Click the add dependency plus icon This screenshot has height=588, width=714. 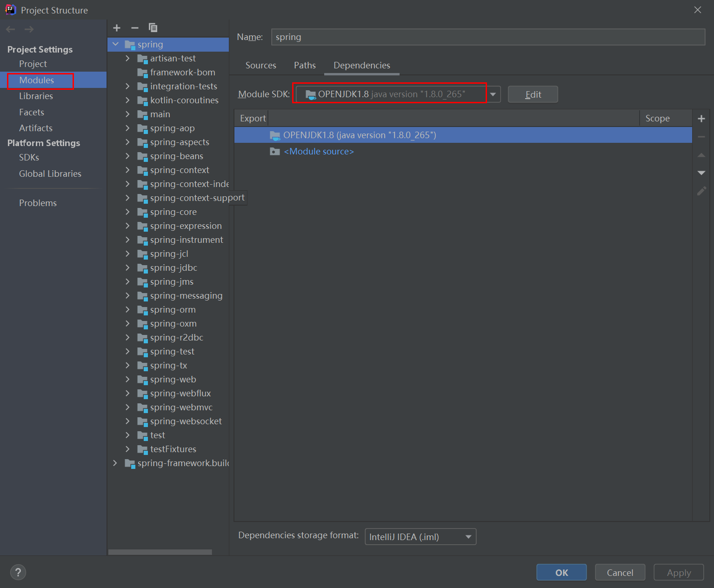click(701, 119)
